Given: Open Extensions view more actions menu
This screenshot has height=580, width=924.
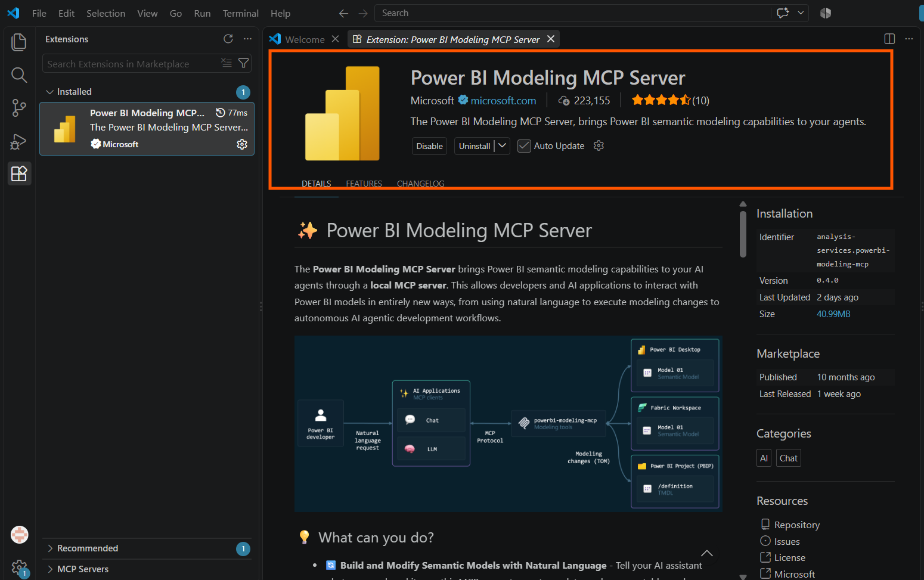Looking at the screenshot, I should point(247,39).
